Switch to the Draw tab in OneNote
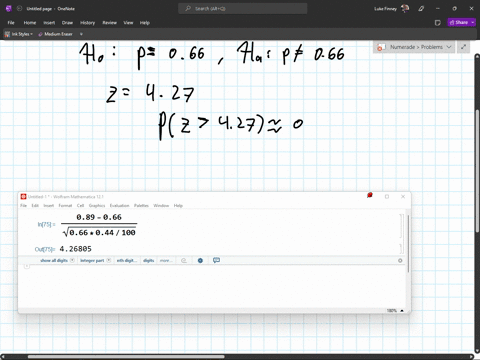This screenshot has height=360, width=480. click(x=67, y=23)
